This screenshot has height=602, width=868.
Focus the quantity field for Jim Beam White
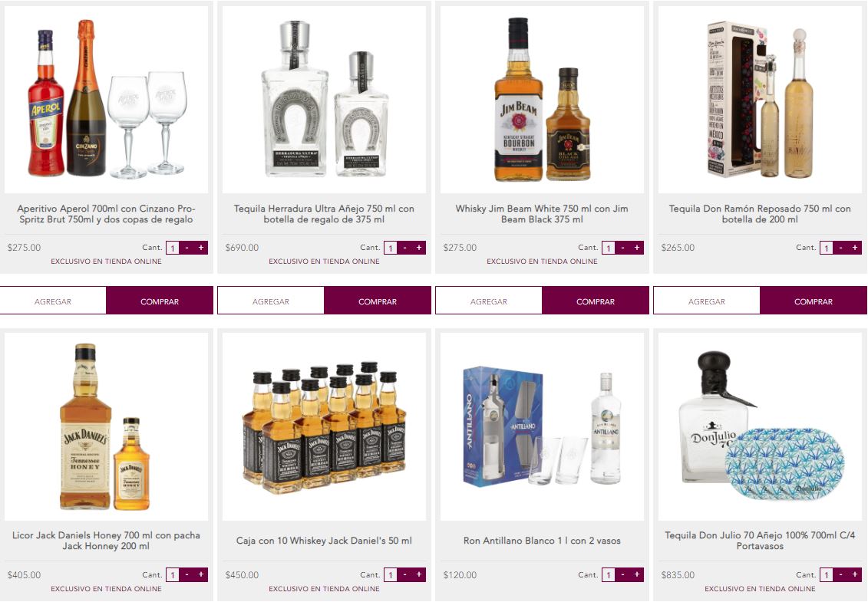point(609,248)
